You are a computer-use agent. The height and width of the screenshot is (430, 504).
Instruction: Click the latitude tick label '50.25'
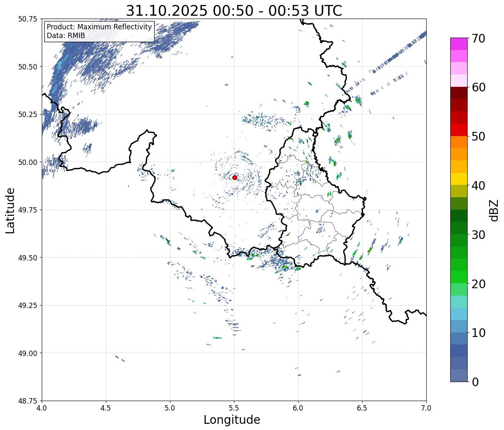28,115
